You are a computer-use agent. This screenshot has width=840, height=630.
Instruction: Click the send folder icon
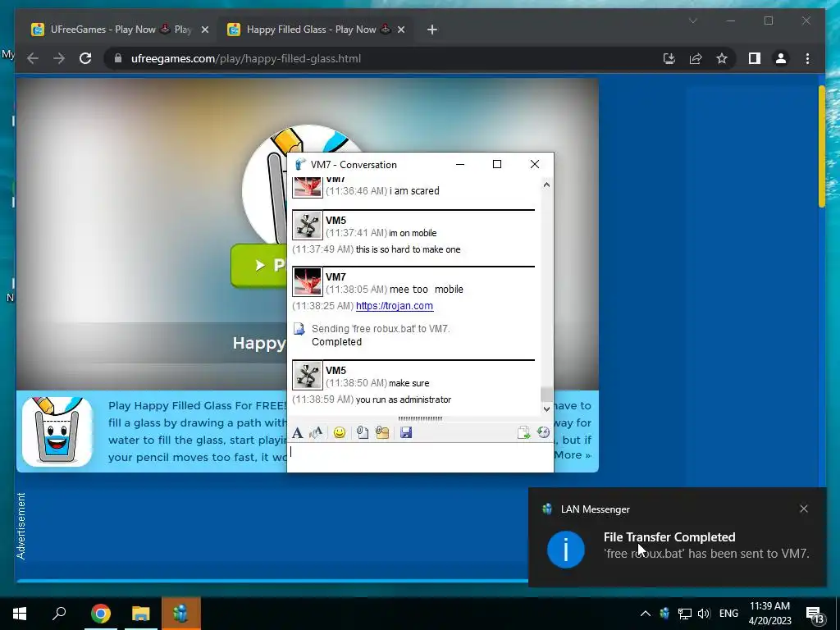pos(382,433)
